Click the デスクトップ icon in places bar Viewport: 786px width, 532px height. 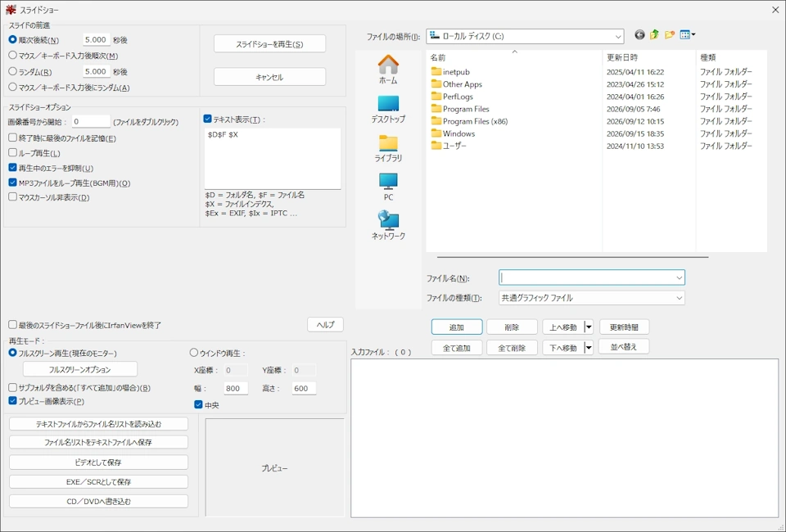(x=388, y=109)
